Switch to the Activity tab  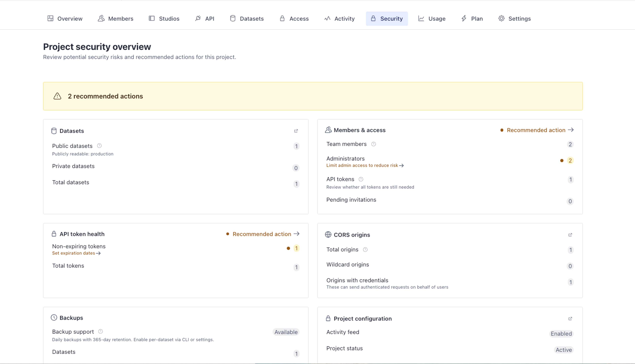coord(339,18)
